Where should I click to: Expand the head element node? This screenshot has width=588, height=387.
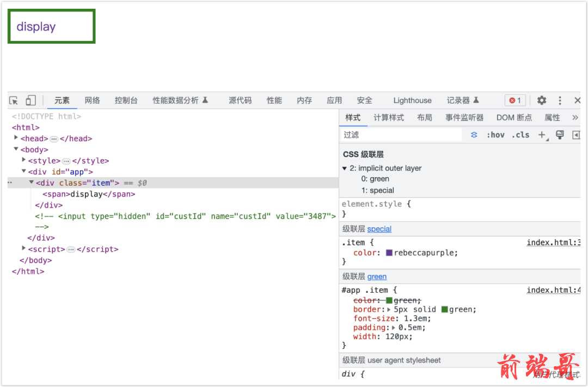(16, 138)
